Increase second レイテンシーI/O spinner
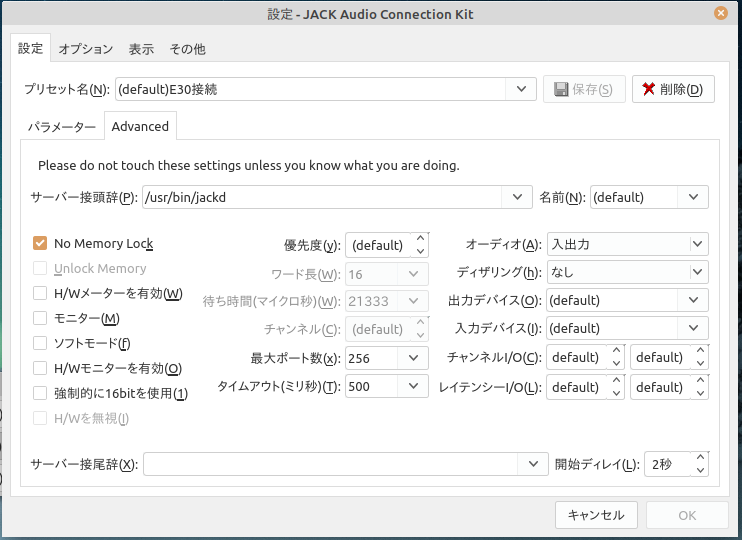The image size is (742, 540). click(x=700, y=381)
